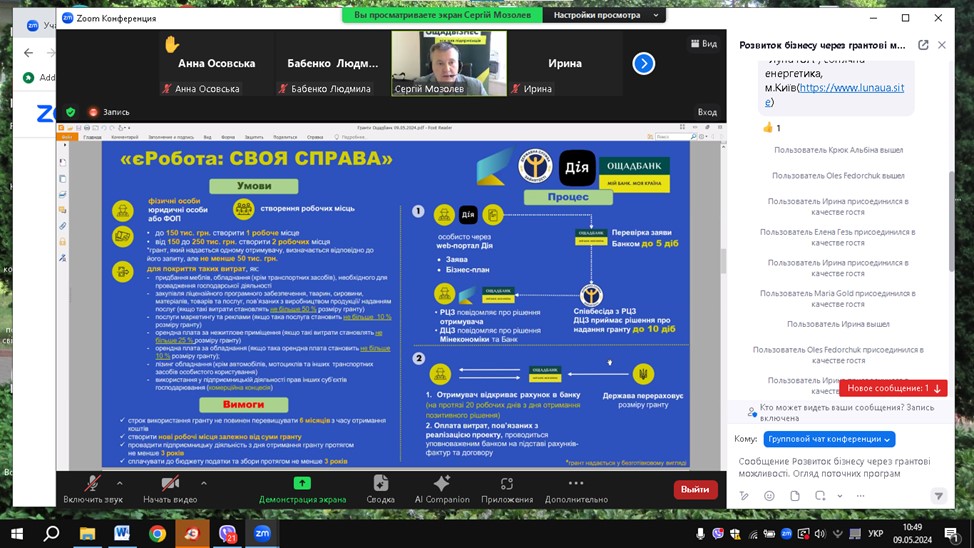This screenshot has height=548, width=974.
Task: Open Google Chrome from taskbar
Action: coord(157,534)
